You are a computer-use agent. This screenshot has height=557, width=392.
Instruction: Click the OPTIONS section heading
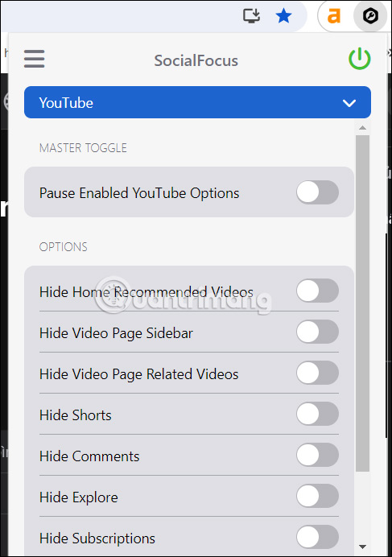64,247
